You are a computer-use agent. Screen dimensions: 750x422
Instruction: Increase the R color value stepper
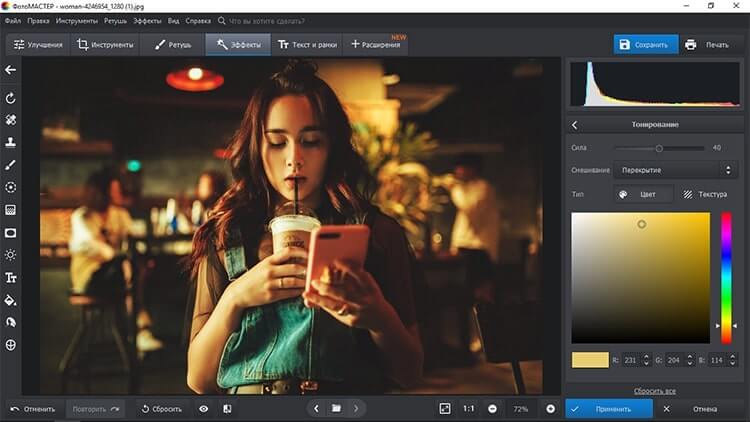click(x=646, y=355)
